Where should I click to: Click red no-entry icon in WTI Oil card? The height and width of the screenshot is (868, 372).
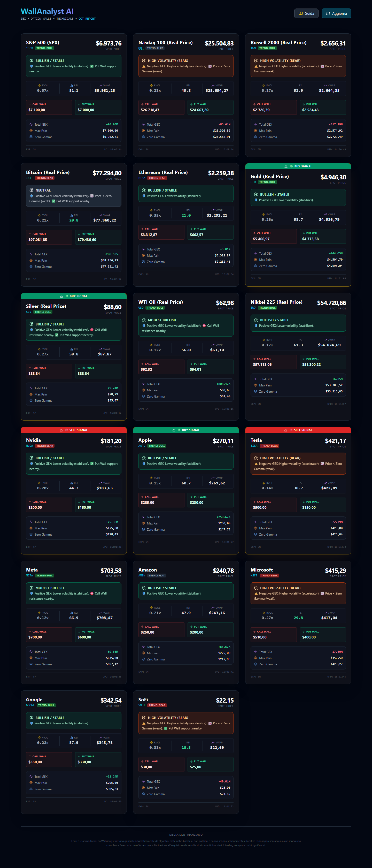click(204, 326)
